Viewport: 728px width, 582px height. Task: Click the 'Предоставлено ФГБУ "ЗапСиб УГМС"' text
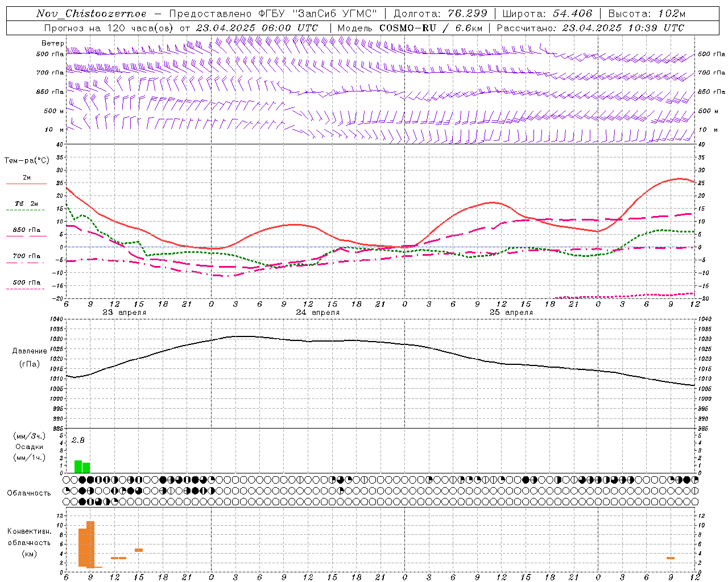(273, 14)
